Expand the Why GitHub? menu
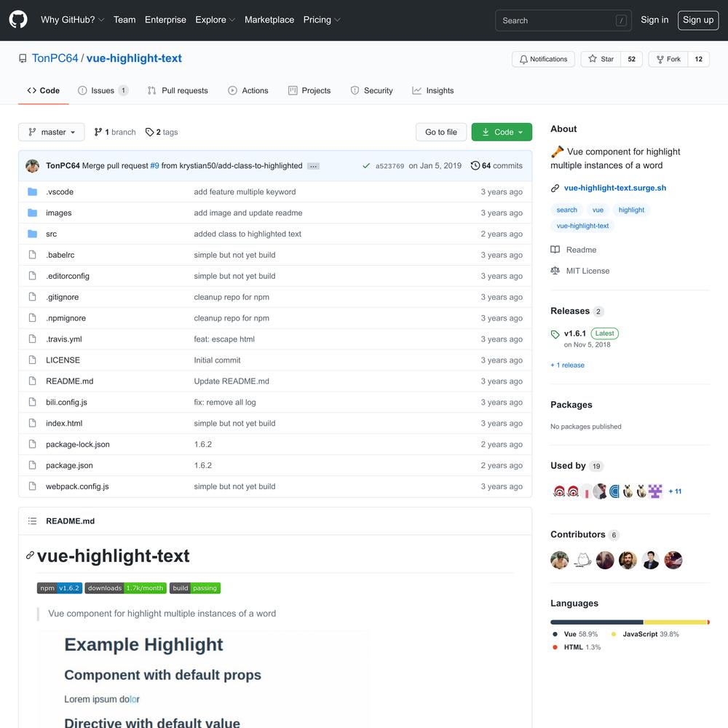728x728 pixels. [x=72, y=20]
